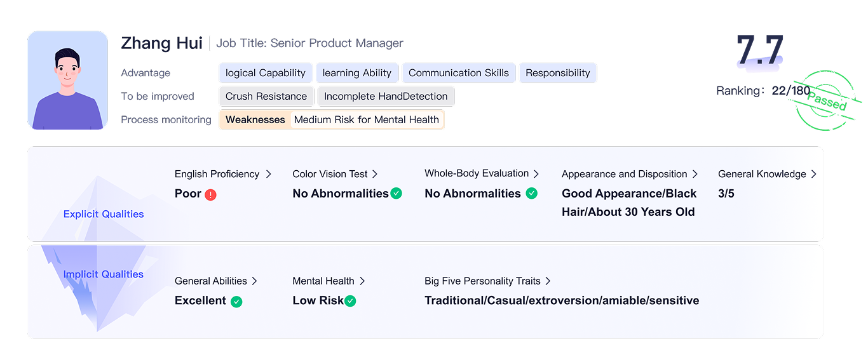Image resolution: width=868 pixels, height=355 pixels.
Task: Expand English Proficiency details arrow
Action: [x=269, y=174]
